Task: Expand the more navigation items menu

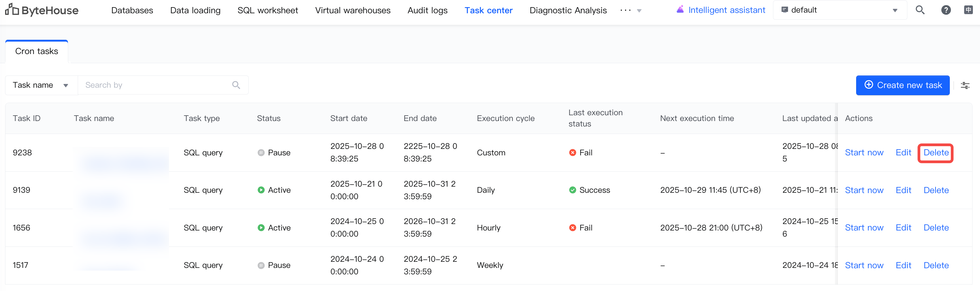Action: point(630,11)
